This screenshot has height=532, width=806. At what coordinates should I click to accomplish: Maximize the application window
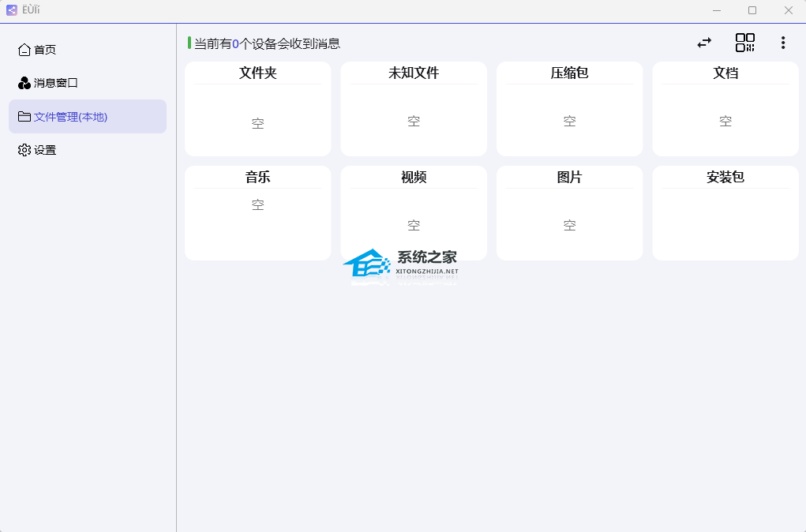pyautogui.click(x=752, y=10)
